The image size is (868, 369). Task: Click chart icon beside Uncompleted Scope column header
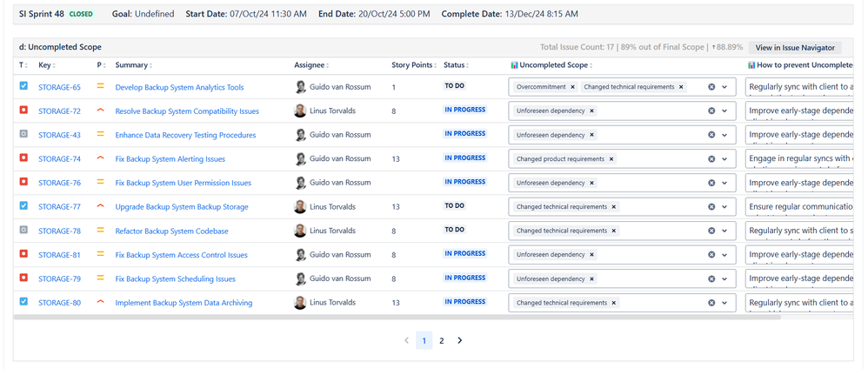(514, 64)
